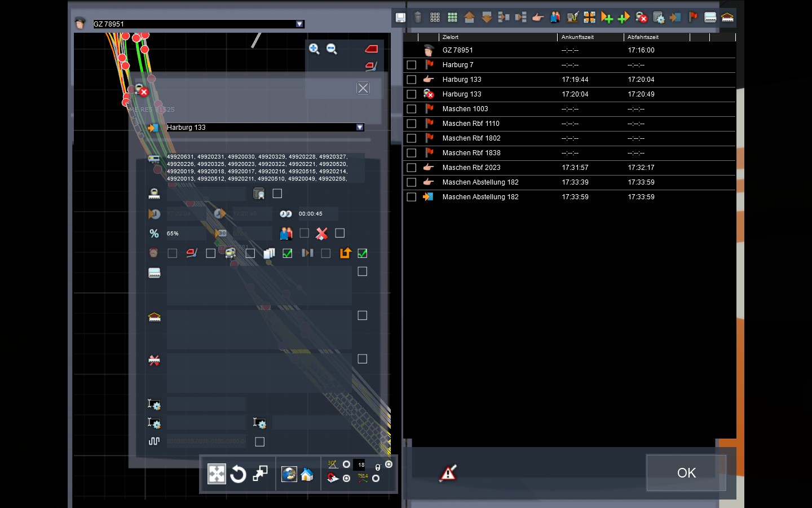Click the station roof icon in top toolbar
812x508 pixels.
click(727, 17)
